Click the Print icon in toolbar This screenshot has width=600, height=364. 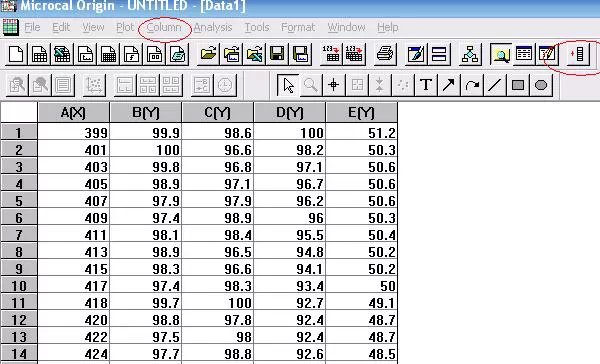pos(385,54)
